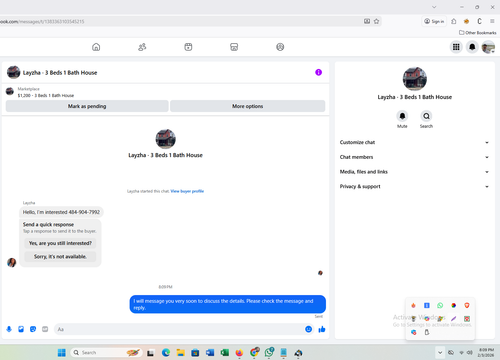Viewport: 500px width, 360px height.
Task: Click the Brave icon in tray popup
Action: (x=467, y=305)
